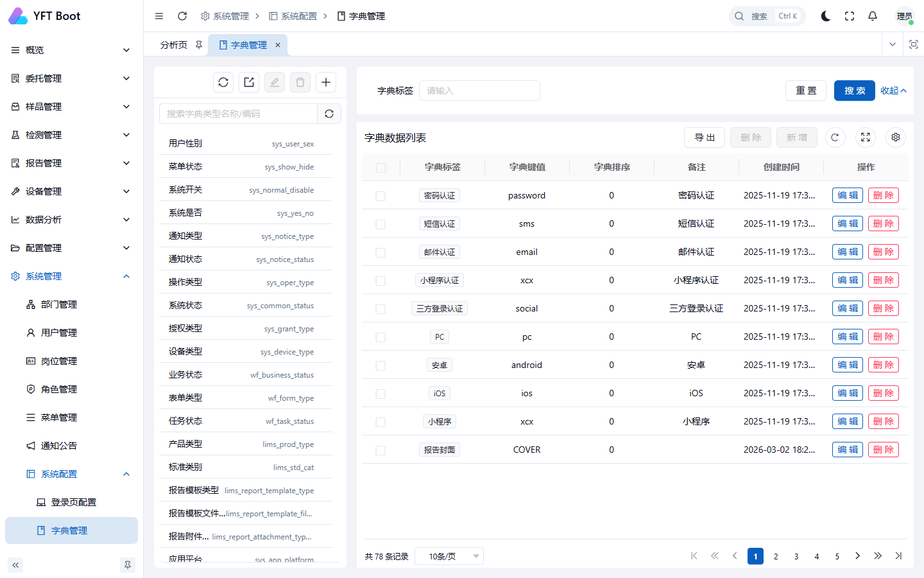Expand 委托管理 menu in sidebar
Viewport: 924px width, 578px height.
click(x=71, y=78)
